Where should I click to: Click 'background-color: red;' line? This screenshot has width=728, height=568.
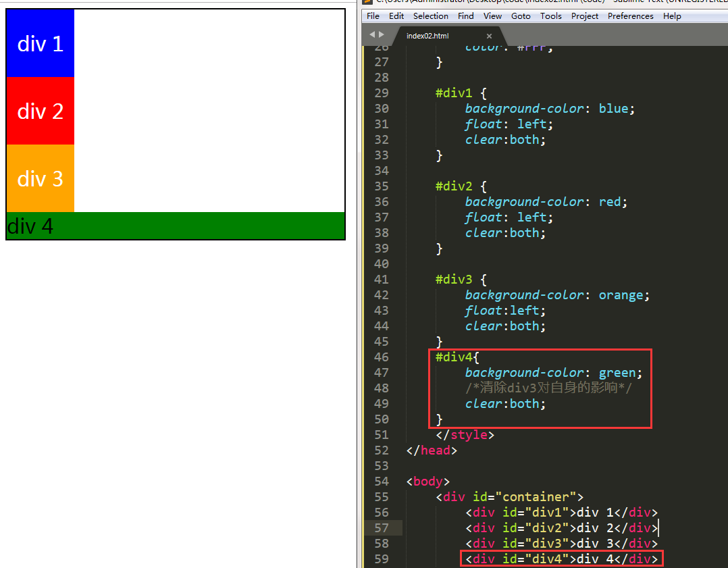click(x=546, y=201)
